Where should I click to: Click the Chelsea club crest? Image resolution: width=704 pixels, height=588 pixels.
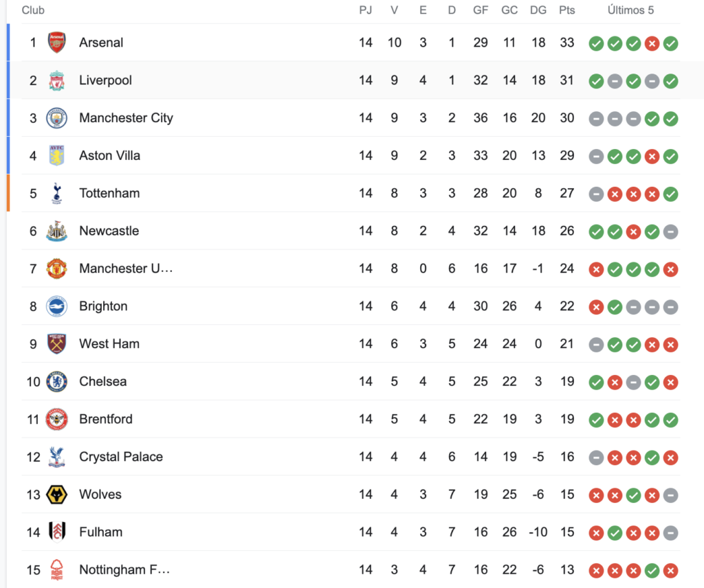point(56,382)
